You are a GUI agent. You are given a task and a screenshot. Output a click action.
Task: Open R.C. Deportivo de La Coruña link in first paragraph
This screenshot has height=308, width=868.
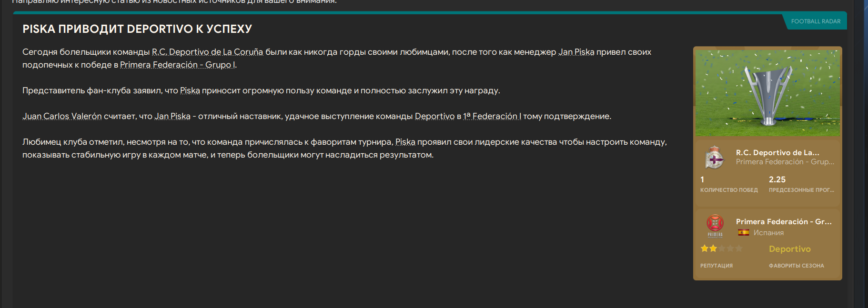(207, 52)
